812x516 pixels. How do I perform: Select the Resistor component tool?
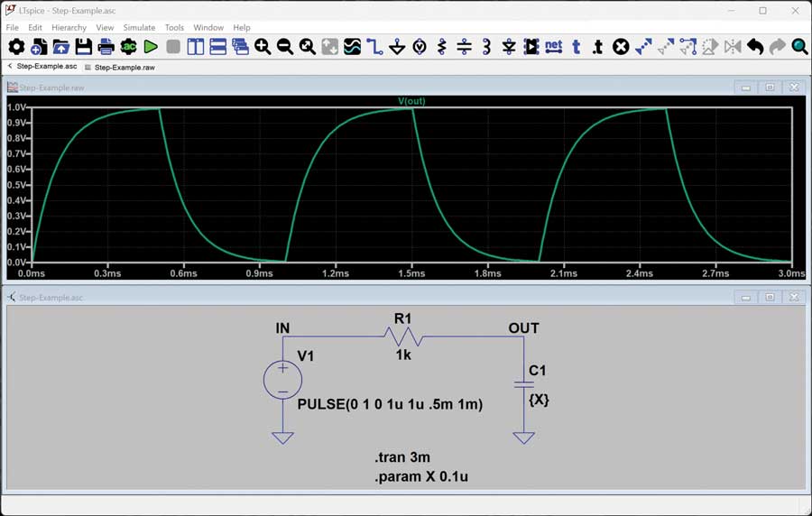pos(441,47)
